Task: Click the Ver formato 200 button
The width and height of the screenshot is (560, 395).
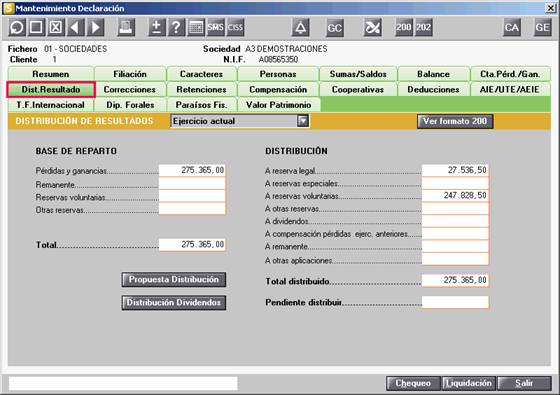Action: (455, 121)
